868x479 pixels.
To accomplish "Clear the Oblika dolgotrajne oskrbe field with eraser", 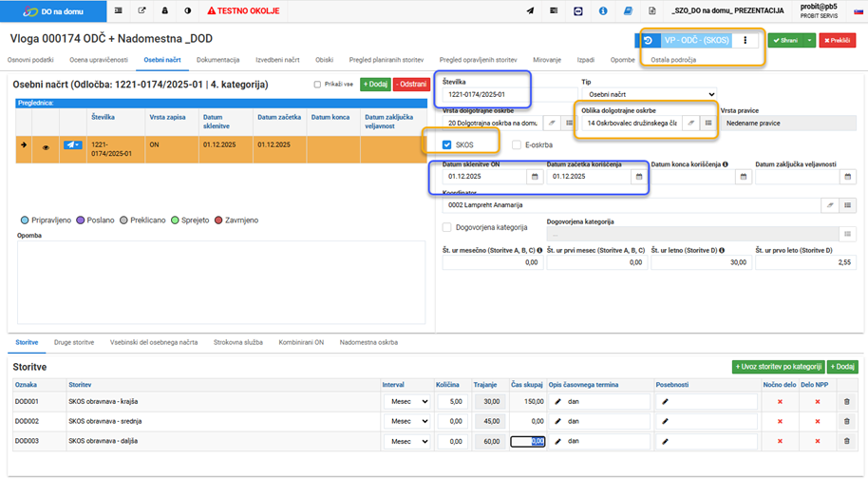I will pyautogui.click(x=690, y=124).
